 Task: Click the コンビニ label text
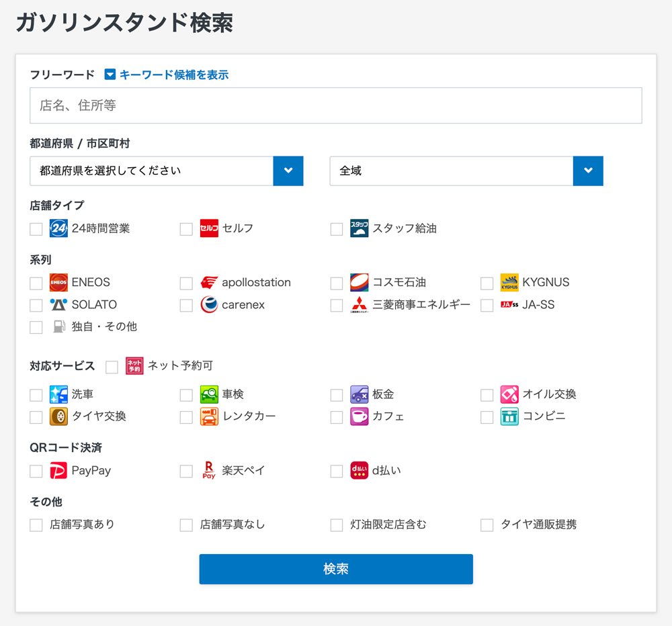click(544, 416)
